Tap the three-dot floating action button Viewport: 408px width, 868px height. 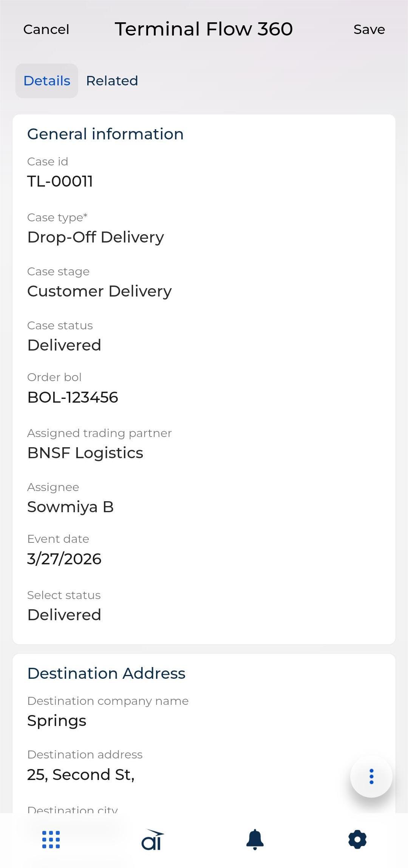(x=371, y=777)
